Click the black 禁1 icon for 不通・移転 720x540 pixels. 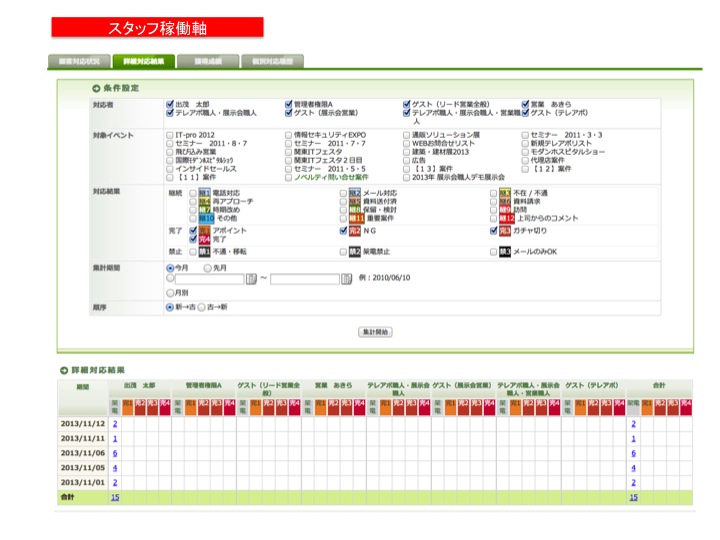205,252
